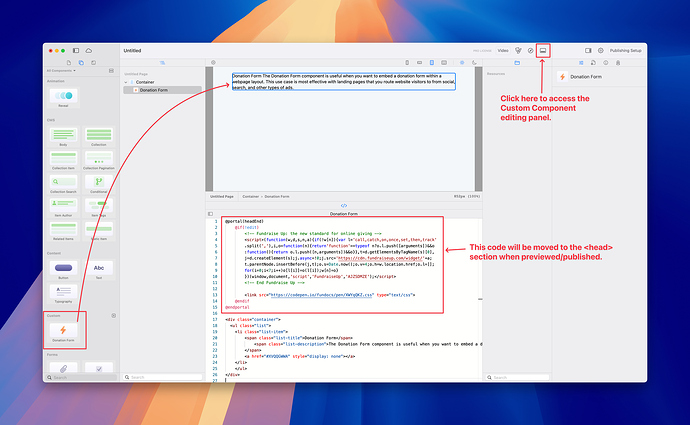
Task: Open the Custom Component editing panel icon
Action: click(543, 51)
